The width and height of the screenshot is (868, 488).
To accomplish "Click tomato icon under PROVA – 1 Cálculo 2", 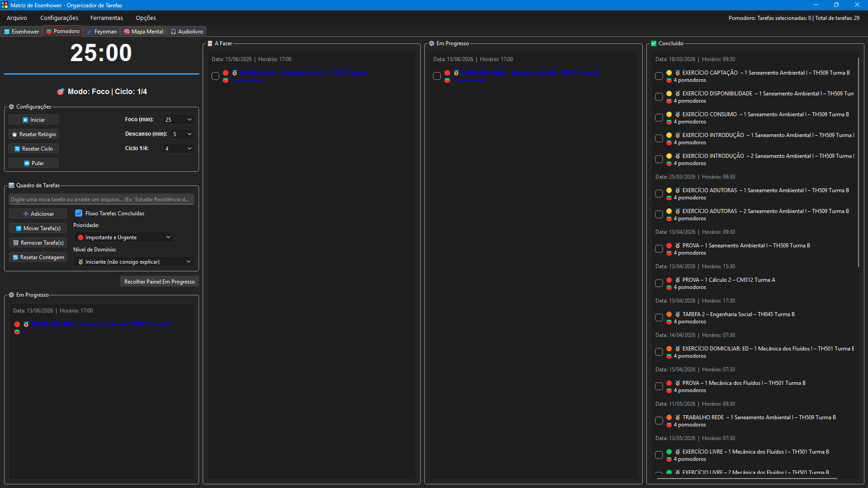I will point(669,287).
